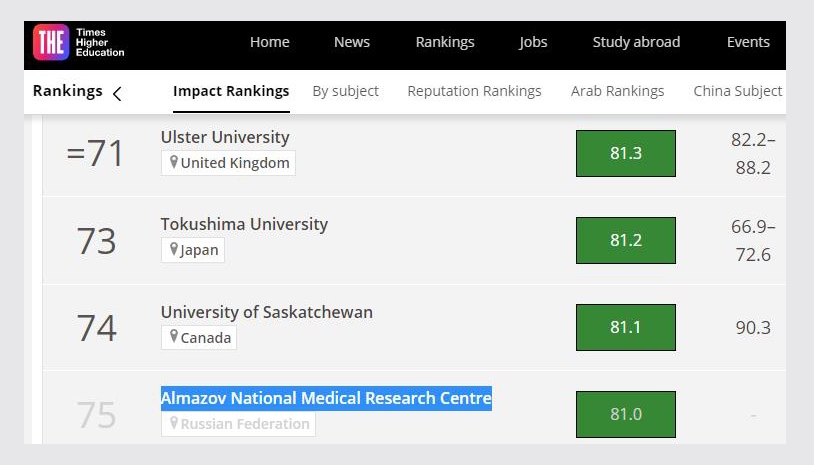Open the Home menu item
The height and width of the screenshot is (465, 814).
269,42
